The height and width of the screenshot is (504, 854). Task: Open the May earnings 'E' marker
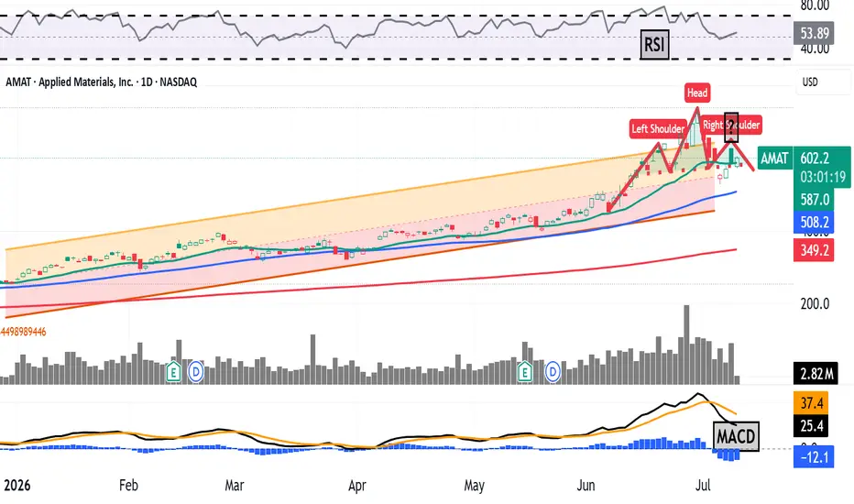[525, 372]
